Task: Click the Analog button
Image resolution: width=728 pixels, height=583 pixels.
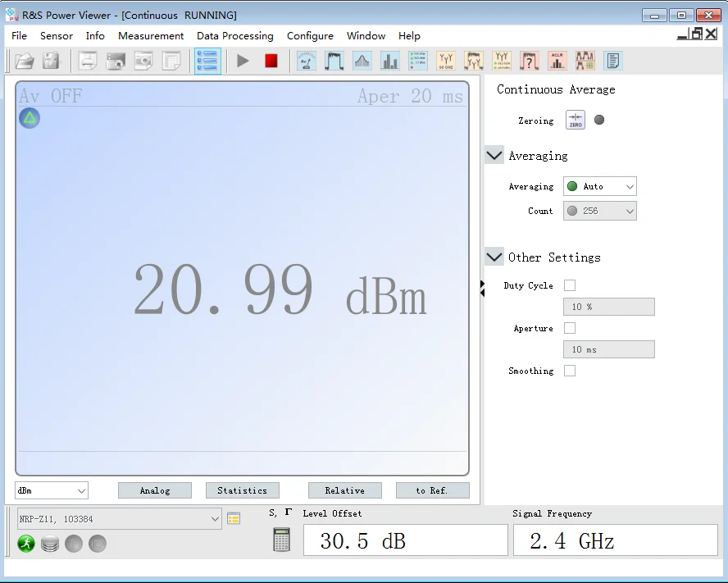Action: pyautogui.click(x=155, y=490)
